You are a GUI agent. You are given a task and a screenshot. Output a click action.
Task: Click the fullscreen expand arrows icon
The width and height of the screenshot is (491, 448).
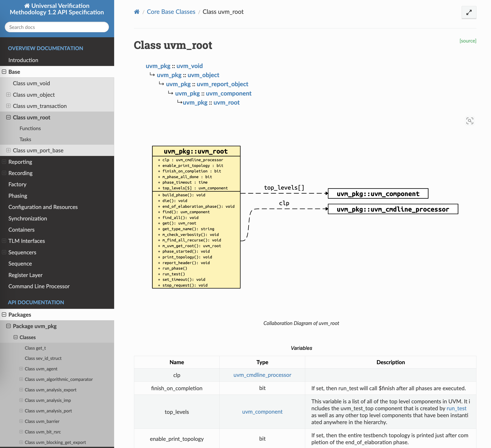[x=469, y=12]
